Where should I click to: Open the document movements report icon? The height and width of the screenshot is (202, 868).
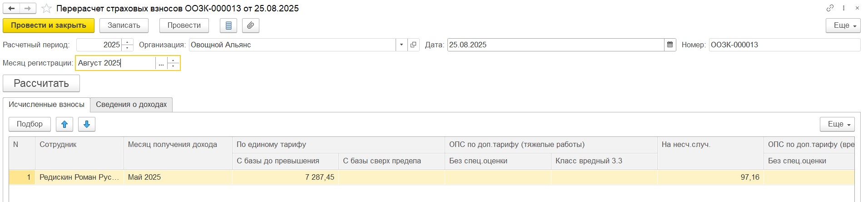[x=228, y=25]
